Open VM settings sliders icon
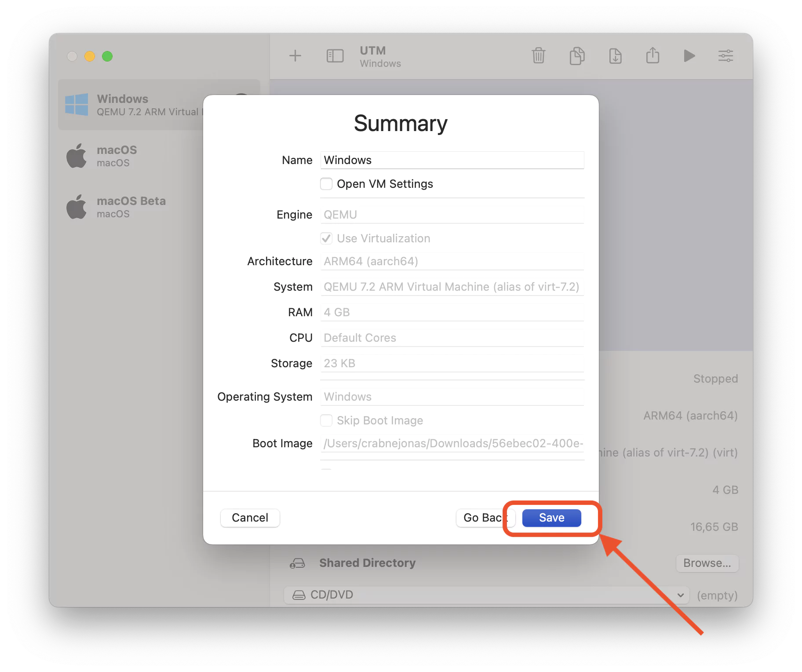The width and height of the screenshot is (802, 672). [x=726, y=56]
